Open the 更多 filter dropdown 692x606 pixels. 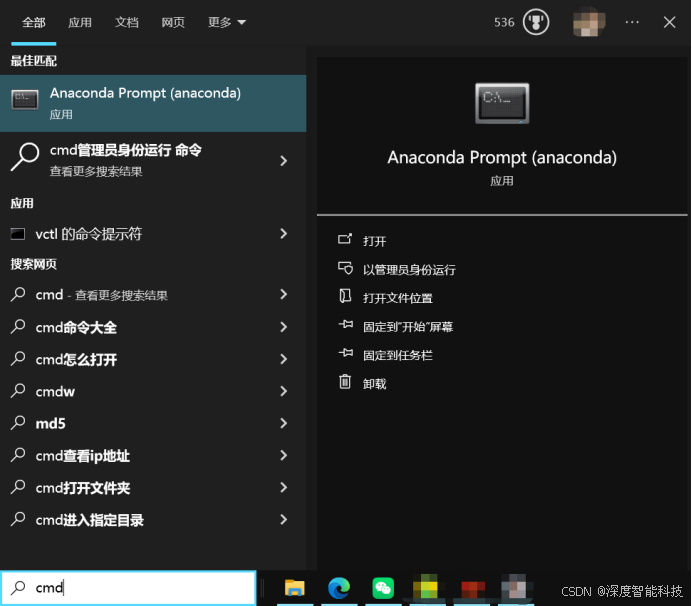(227, 22)
